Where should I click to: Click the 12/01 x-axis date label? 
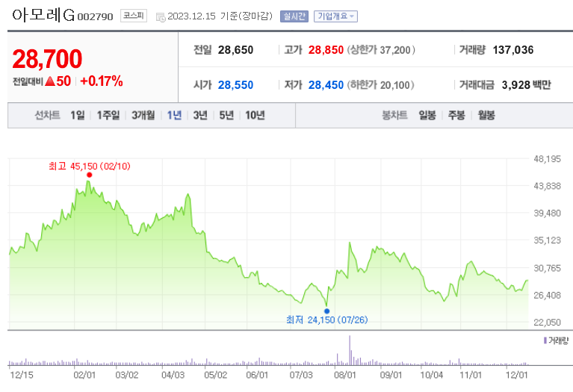coord(517,375)
